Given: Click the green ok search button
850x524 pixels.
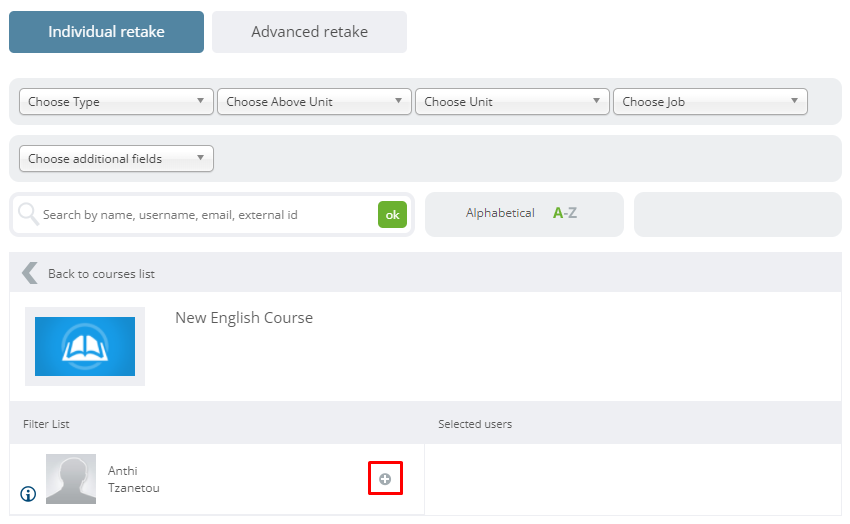Looking at the screenshot, I should tap(392, 215).
